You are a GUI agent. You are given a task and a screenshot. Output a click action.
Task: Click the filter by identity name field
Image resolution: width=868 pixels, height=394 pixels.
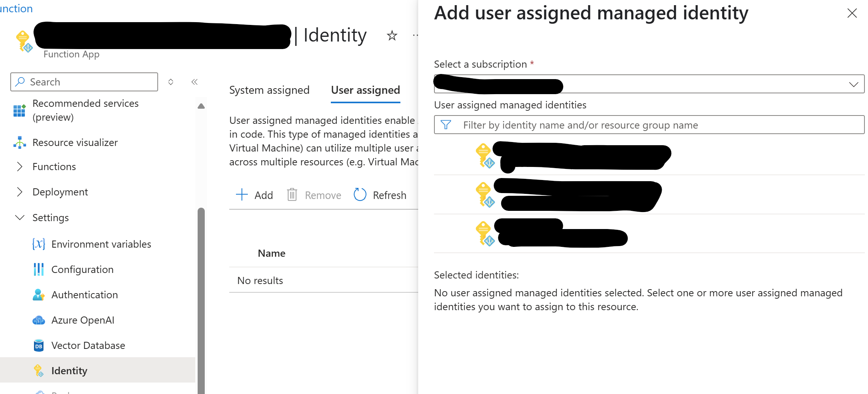pyautogui.click(x=649, y=125)
